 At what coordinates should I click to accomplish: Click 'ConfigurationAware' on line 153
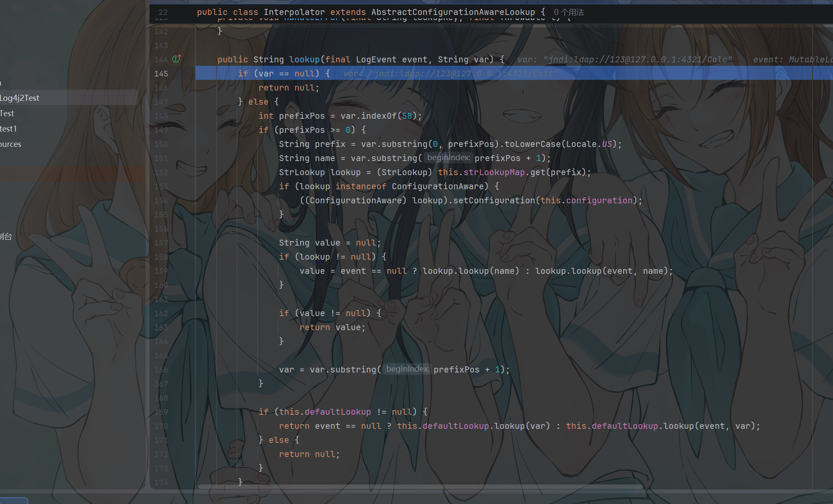pyautogui.click(x=437, y=186)
